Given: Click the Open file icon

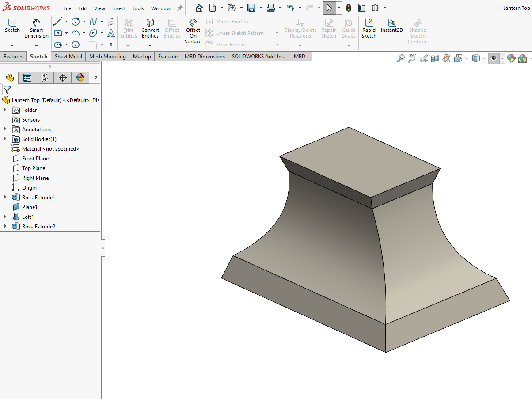Looking at the screenshot, I should coord(232,8).
